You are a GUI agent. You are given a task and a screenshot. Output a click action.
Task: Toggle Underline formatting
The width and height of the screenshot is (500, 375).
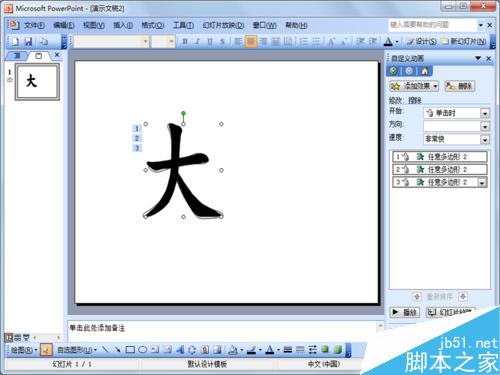click(x=210, y=42)
